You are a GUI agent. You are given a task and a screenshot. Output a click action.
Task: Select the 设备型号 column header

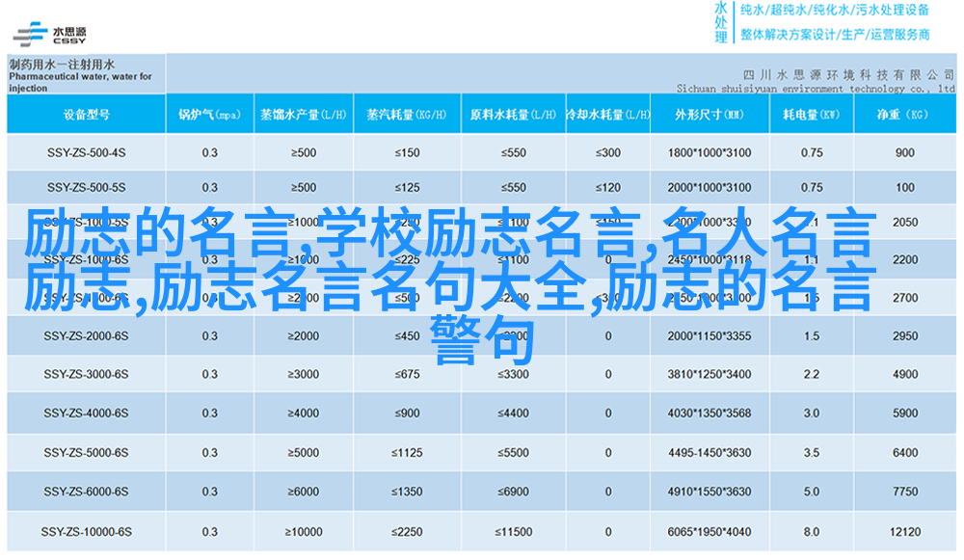tap(86, 115)
